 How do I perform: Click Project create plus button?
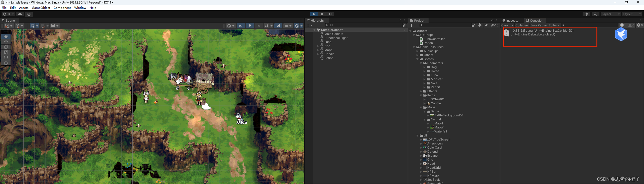[x=413, y=25]
